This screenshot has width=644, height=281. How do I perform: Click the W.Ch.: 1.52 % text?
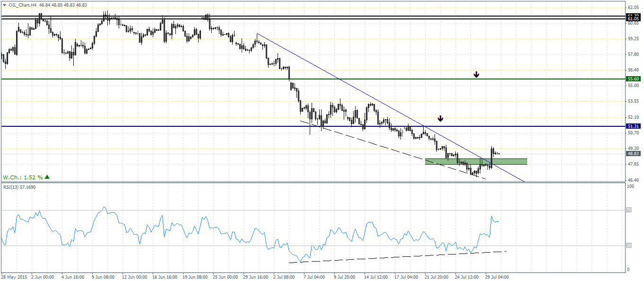click(23, 177)
